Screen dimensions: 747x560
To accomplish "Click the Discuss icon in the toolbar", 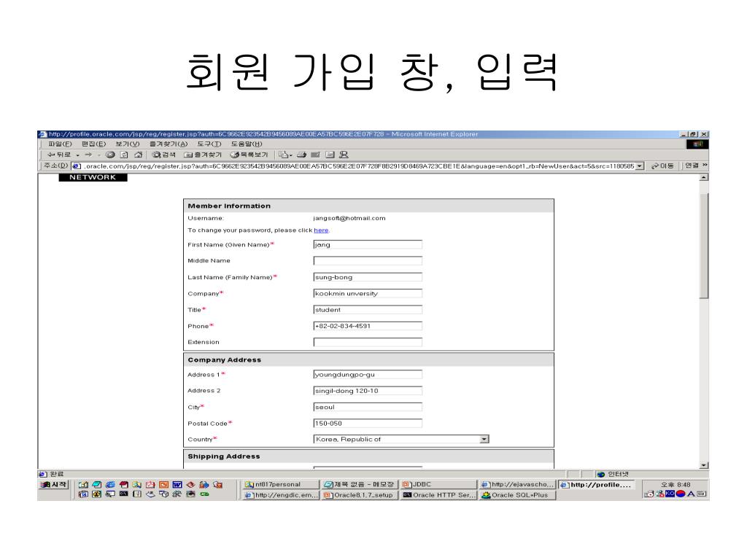I will coord(330,155).
